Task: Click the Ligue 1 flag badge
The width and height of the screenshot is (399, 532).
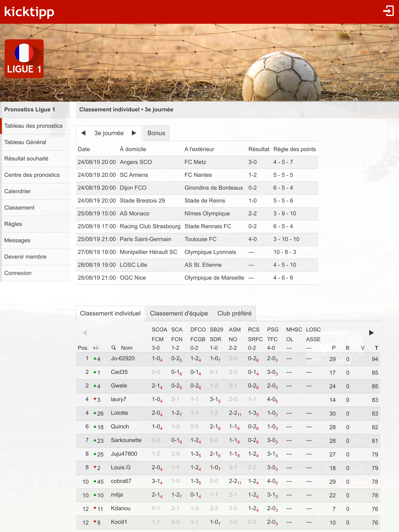Action: (x=24, y=59)
